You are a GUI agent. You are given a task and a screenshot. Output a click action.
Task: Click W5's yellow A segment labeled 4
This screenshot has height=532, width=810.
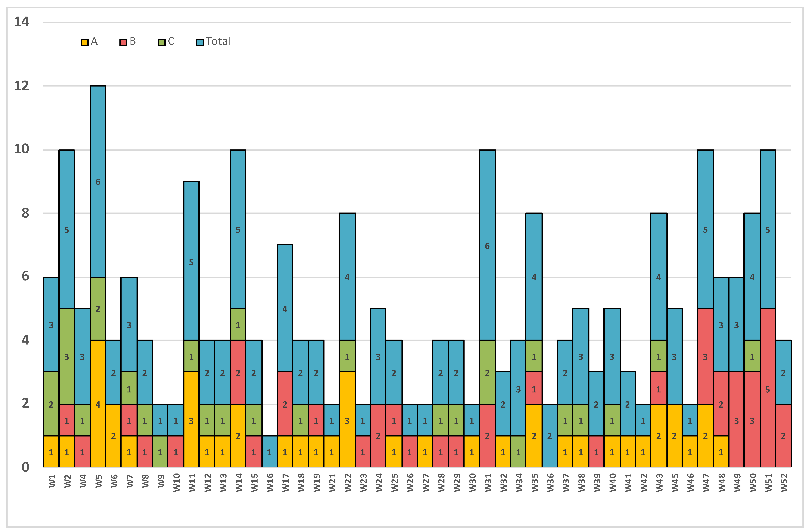(98, 404)
